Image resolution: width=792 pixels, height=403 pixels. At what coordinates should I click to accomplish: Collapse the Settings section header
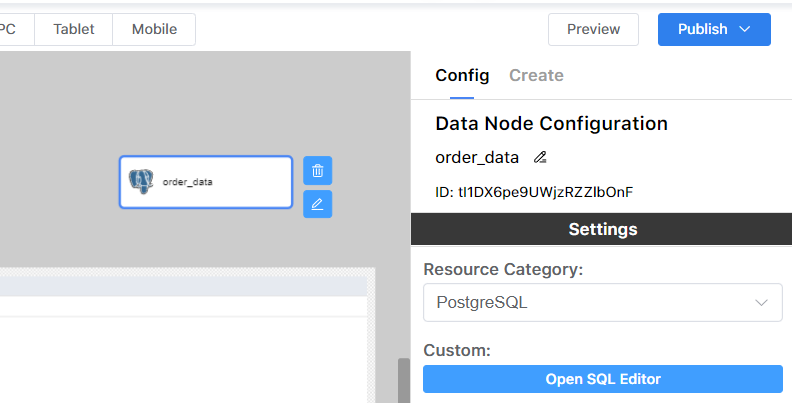(x=602, y=229)
